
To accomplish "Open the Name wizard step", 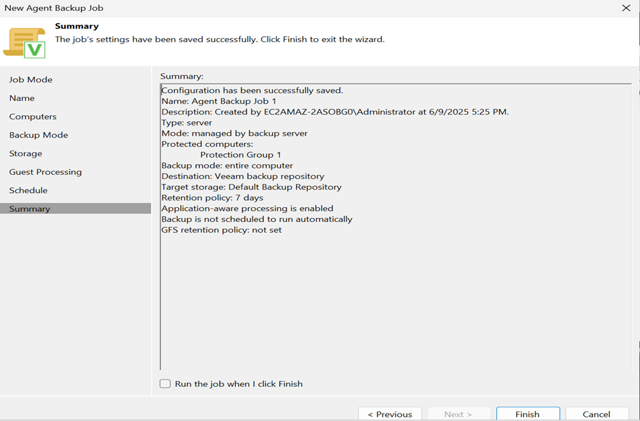I will pos(22,98).
